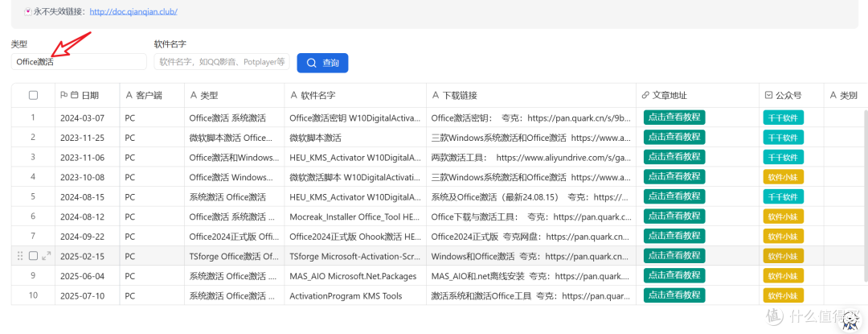Click the Office激活密钥 W10DigitalActiva... name cell
Image resolution: width=868 pixels, height=334 pixels.
pos(355,118)
